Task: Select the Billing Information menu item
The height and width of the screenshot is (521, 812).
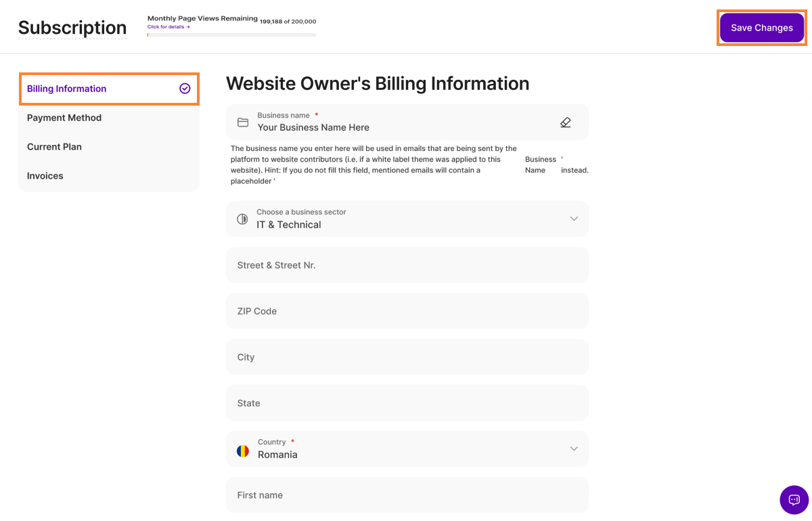Action: pos(67,89)
